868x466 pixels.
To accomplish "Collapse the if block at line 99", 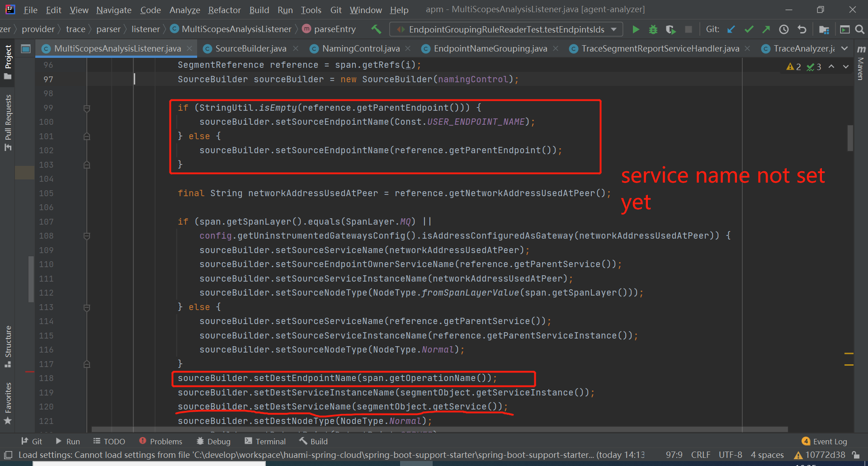I will pos(87,108).
